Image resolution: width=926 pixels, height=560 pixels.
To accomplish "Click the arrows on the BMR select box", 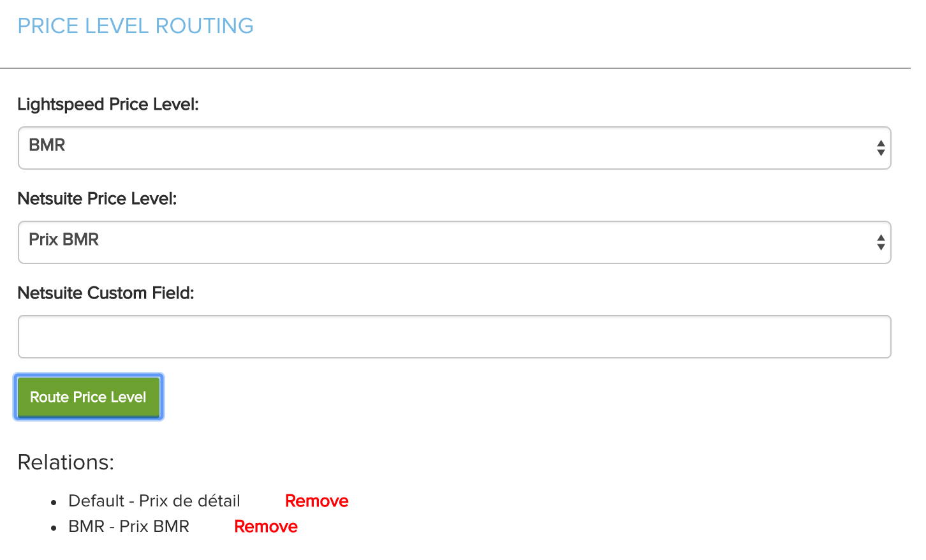I will click(880, 148).
